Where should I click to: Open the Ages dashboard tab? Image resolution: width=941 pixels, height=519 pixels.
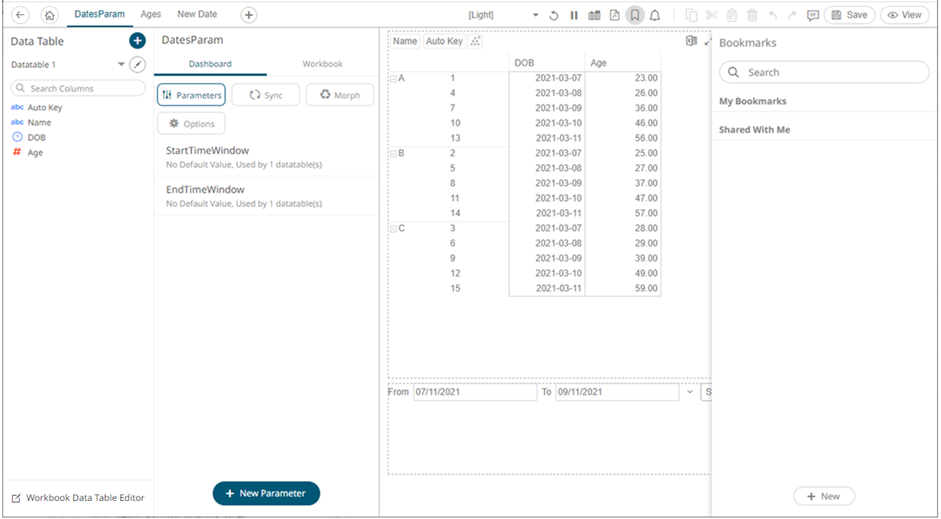(x=151, y=15)
